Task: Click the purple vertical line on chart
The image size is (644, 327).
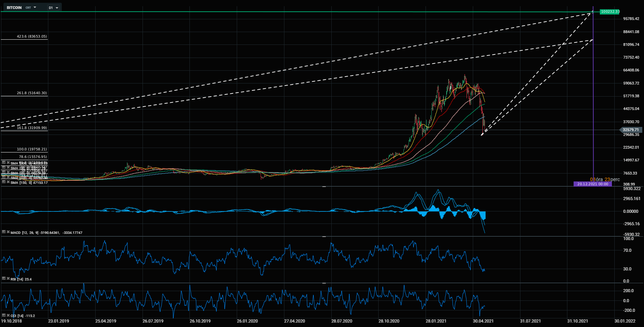Action: point(593,103)
